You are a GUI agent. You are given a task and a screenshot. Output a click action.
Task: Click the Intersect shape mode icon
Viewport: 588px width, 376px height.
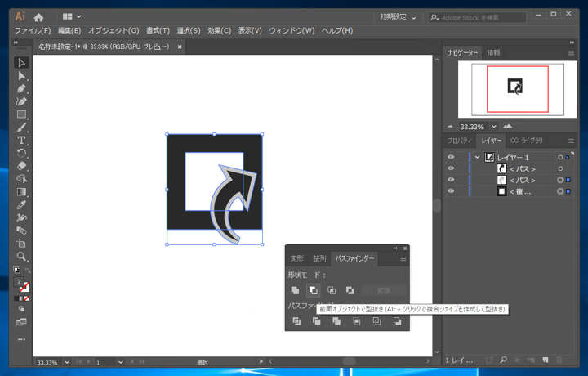click(x=332, y=290)
